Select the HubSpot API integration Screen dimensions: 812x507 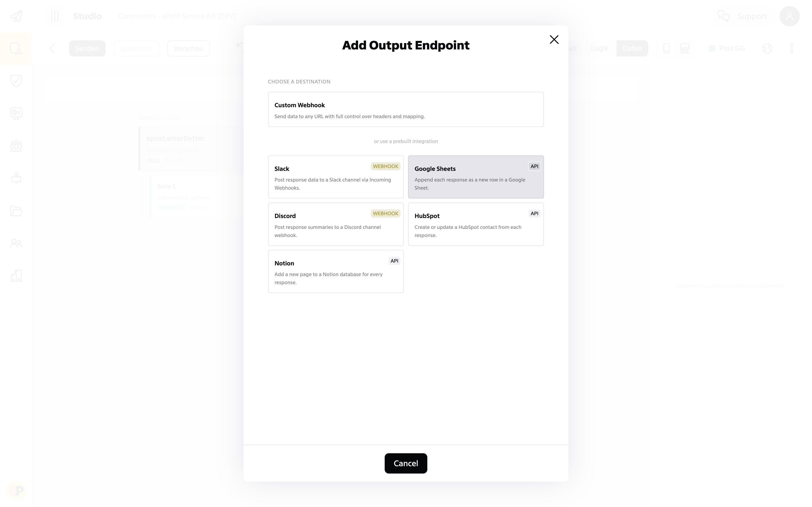(x=476, y=224)
